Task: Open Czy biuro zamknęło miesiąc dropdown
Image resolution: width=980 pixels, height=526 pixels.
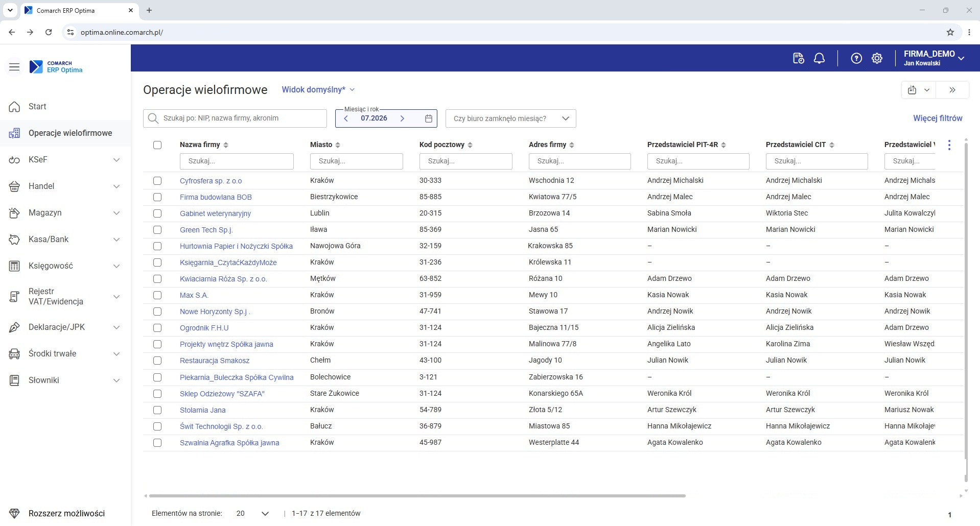Action: [x=511, y=118]
